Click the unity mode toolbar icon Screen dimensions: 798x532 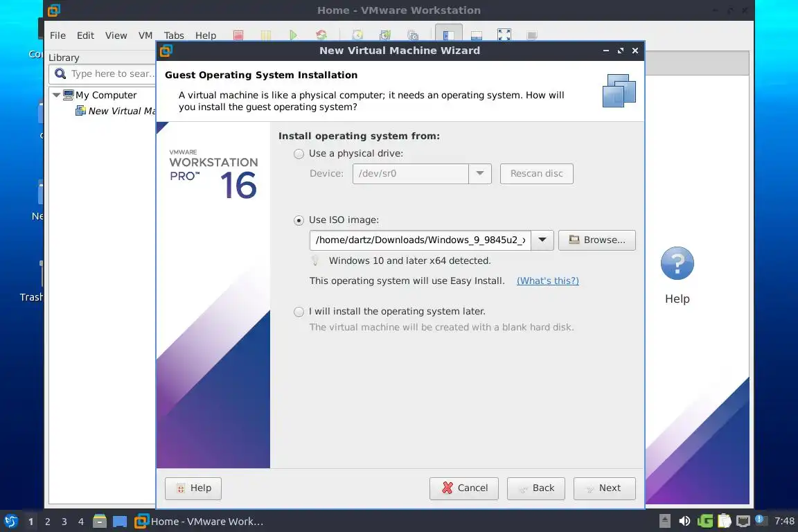pos(532,35)
